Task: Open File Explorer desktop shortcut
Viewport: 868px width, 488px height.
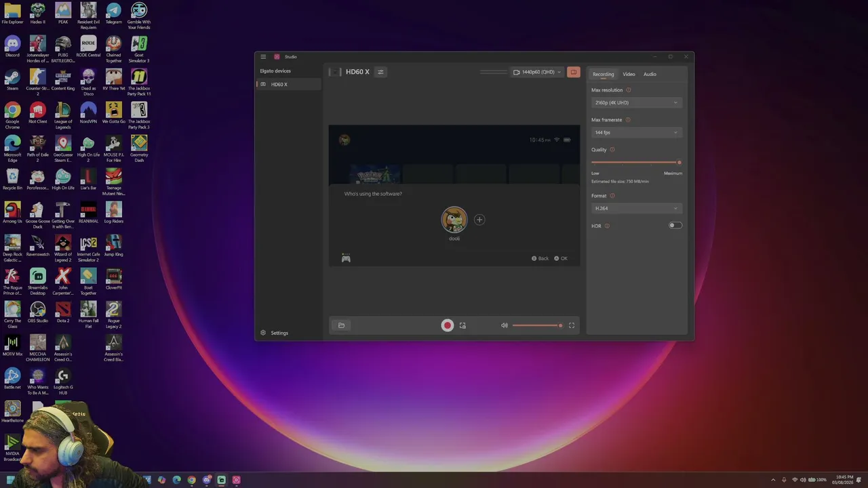Action: pyautogui.click(x=12, y=14)
